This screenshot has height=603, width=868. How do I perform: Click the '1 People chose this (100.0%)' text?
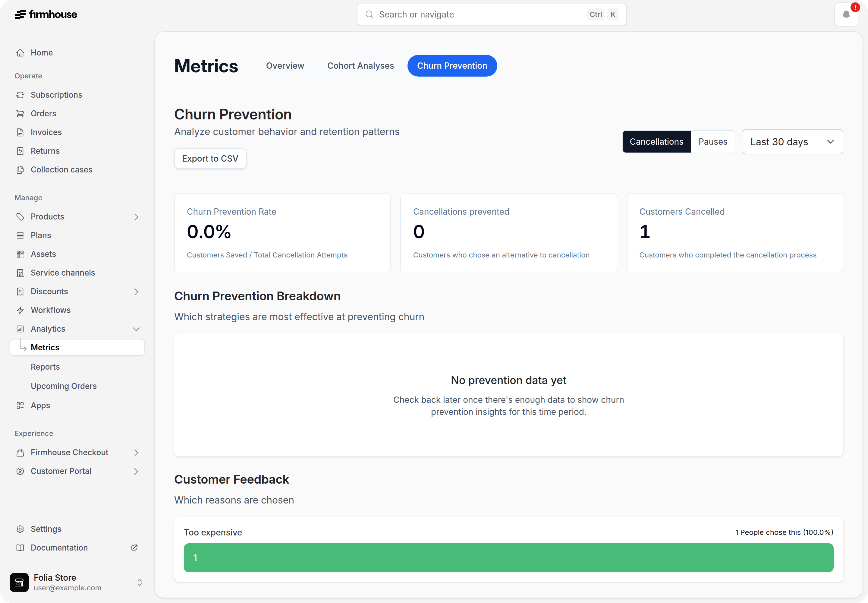point(784,532)
